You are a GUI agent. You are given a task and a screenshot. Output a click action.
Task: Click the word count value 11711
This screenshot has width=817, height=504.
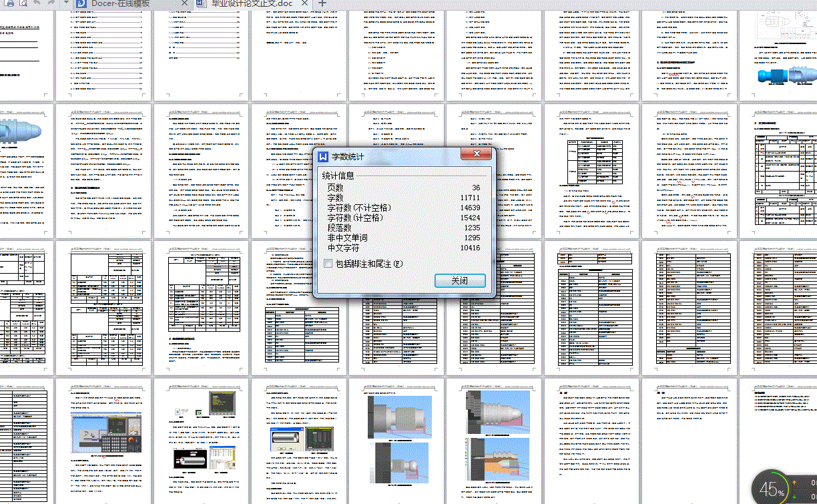(470, 198)
